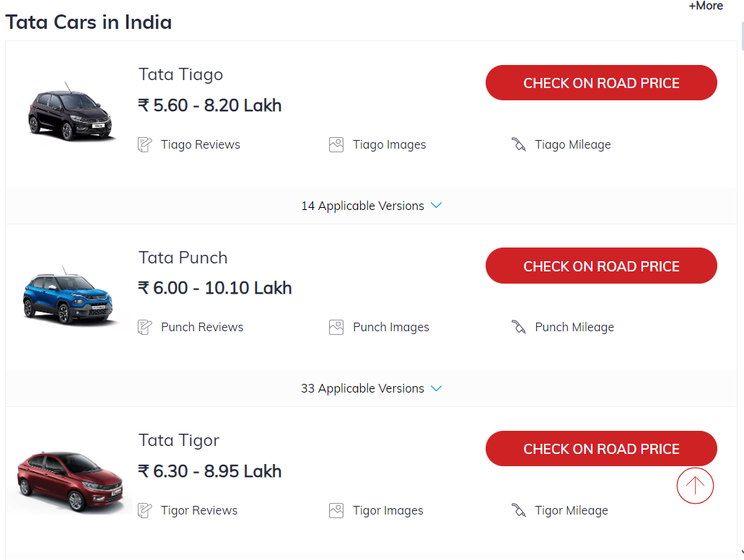Viewport: 744px width, 560px height.
Task: Check on road price for Tata Tiago
Action: click(x=601, y=83)
